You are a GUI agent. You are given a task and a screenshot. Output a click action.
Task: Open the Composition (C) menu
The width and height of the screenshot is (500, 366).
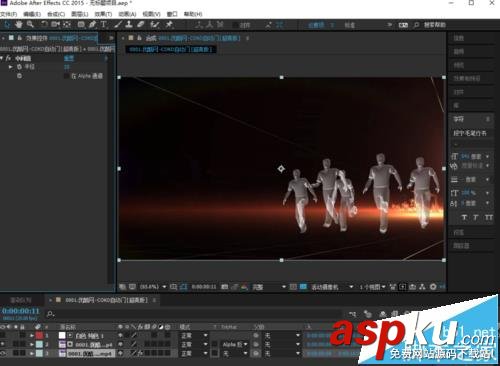[56, 14]
